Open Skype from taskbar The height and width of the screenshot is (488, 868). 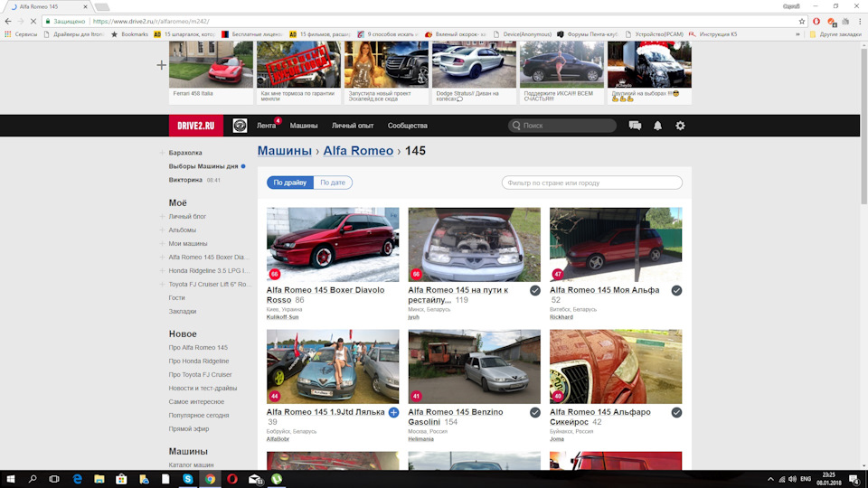[x=188, y=479]
